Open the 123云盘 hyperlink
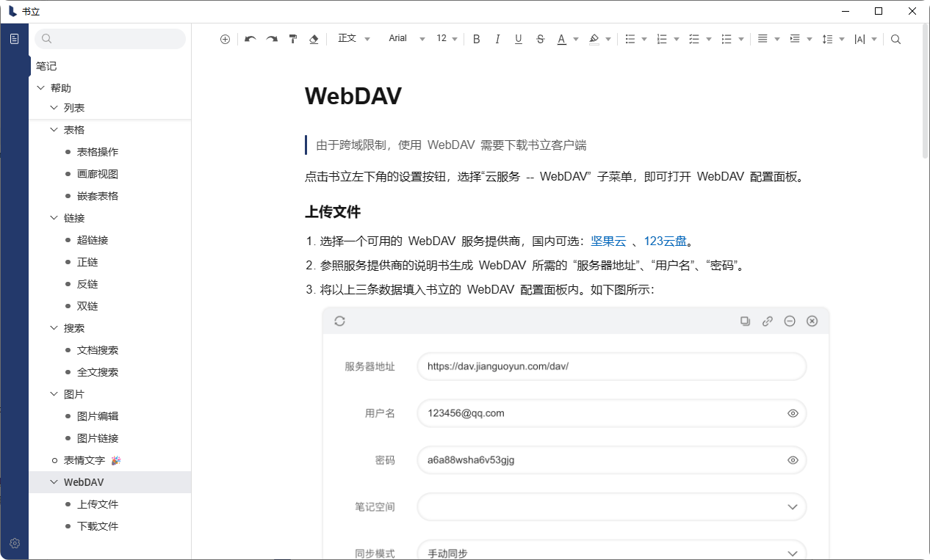This screenshot has width=930, height=560. [x=665, y=241]
